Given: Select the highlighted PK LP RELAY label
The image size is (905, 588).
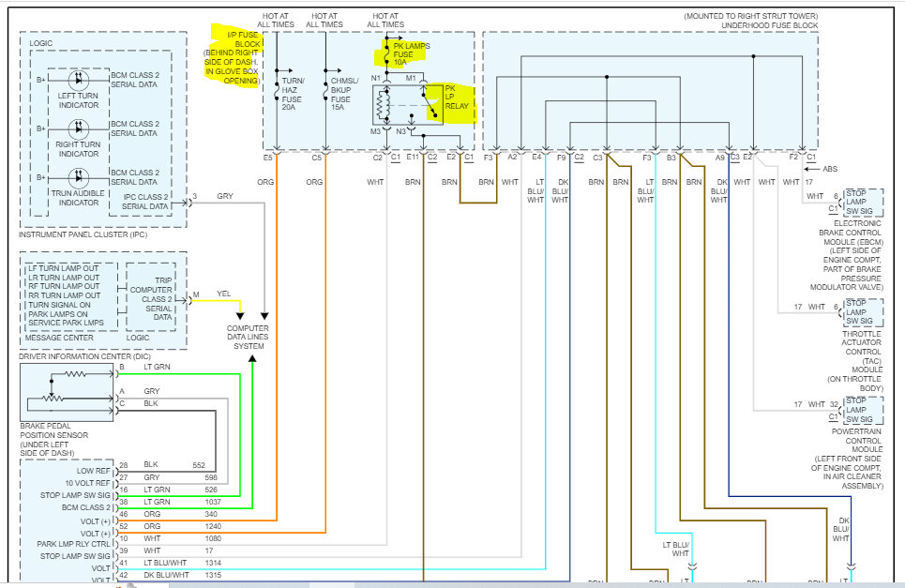Looking at the screenshot, I should [x=456, y=97].
